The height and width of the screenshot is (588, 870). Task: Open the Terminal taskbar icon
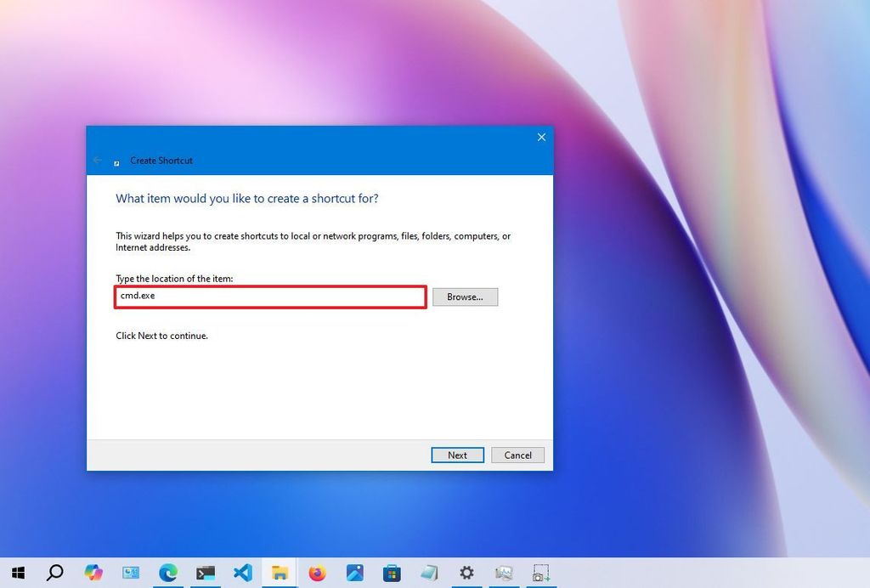[x=206, y=573]
